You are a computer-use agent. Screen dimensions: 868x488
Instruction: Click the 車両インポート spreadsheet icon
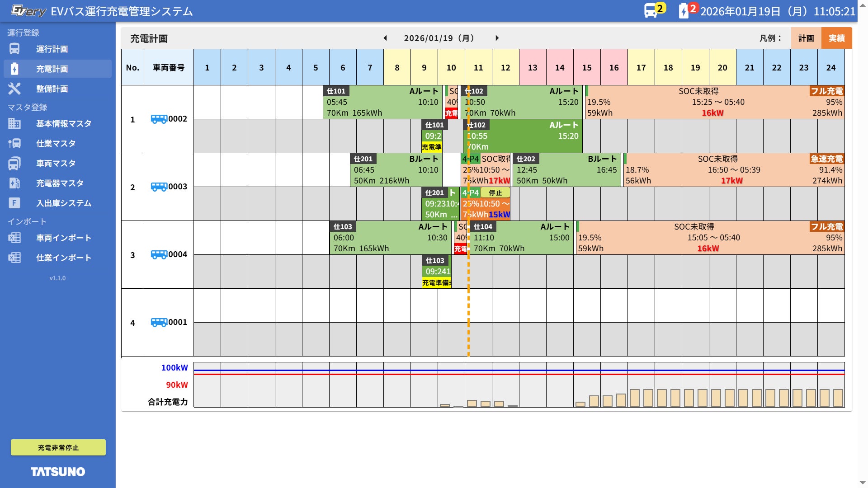pos(14,238)
